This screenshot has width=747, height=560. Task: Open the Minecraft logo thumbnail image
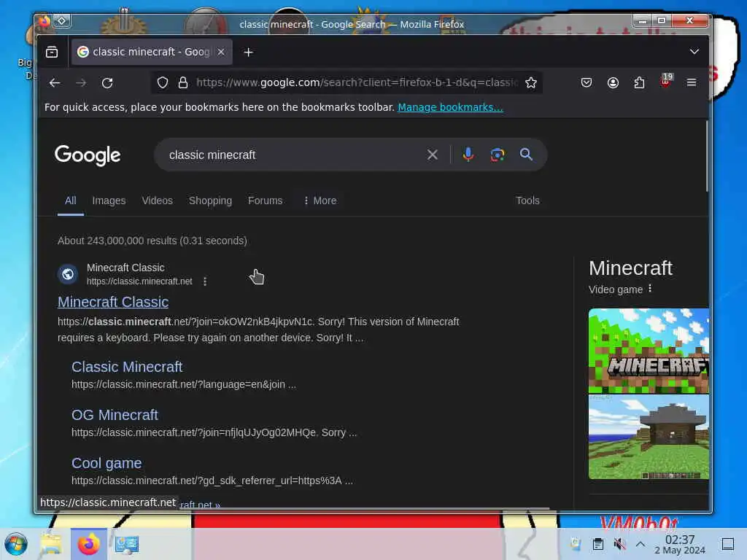649,351
